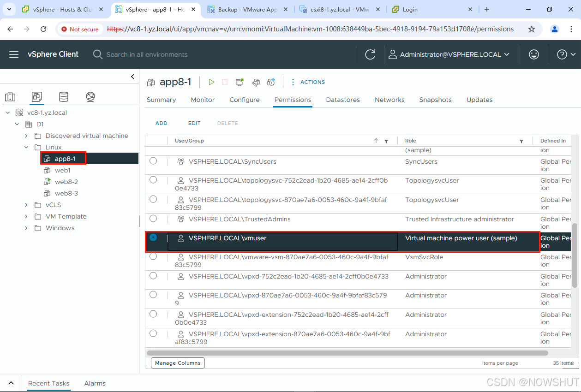
Task: Open the Networks tab
Action: coord(389,100)
